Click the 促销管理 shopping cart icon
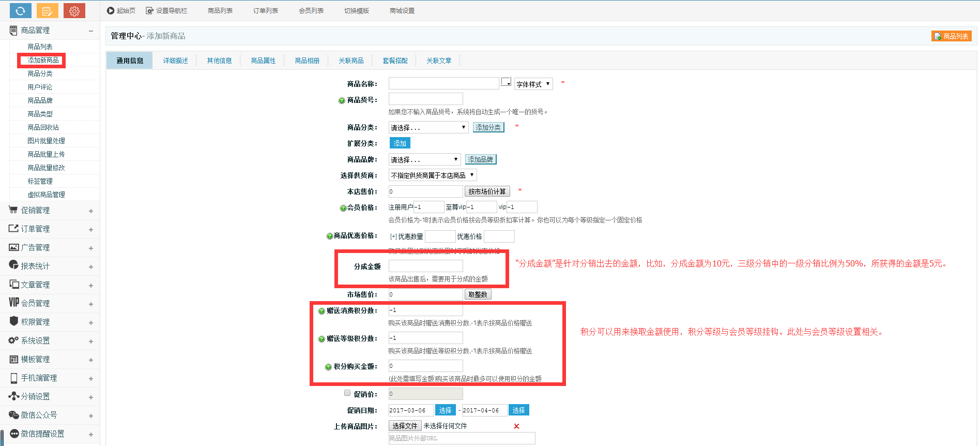The height and width of the screenshot is (446, 980). pos(13,210)
